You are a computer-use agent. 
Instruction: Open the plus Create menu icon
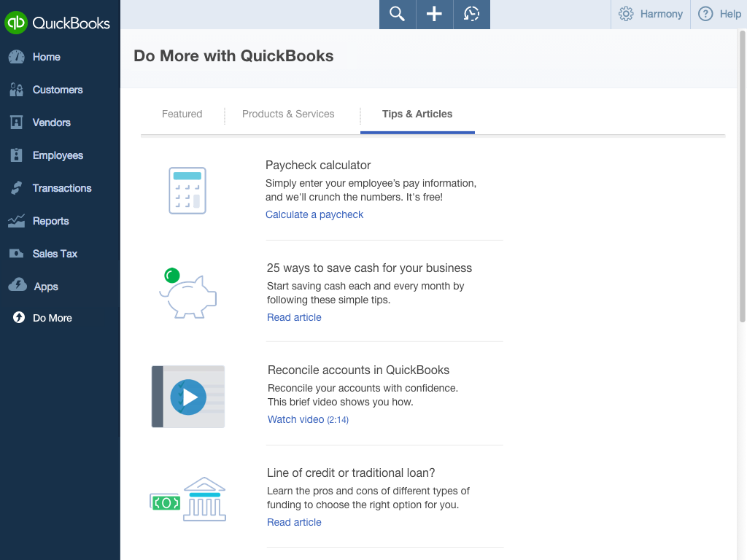[434, 14]
